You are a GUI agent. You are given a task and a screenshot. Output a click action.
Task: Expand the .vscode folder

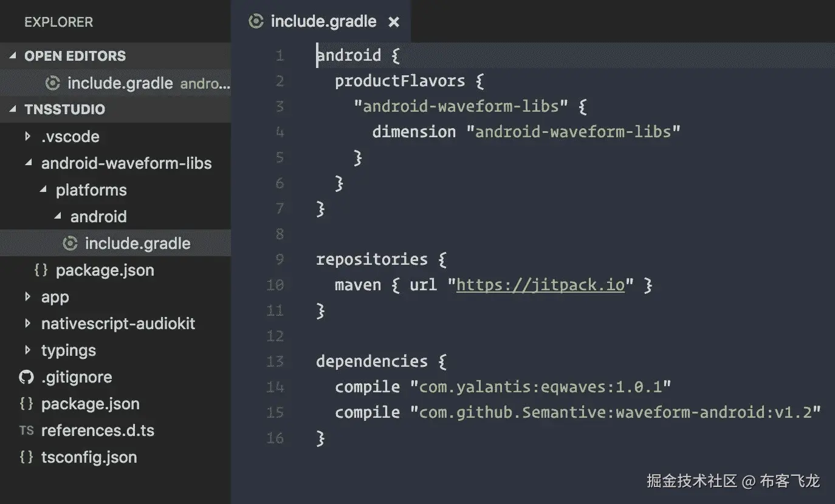point(27,137)
